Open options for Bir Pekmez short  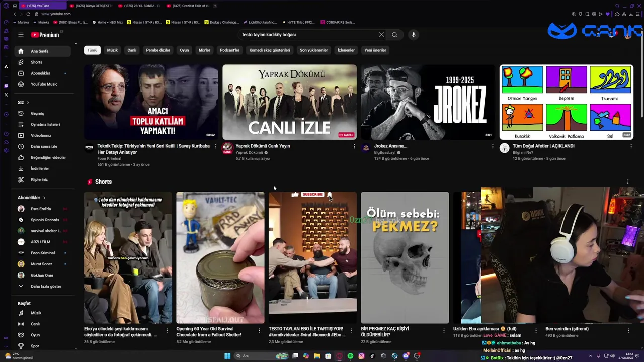click(x=444, y=330)
